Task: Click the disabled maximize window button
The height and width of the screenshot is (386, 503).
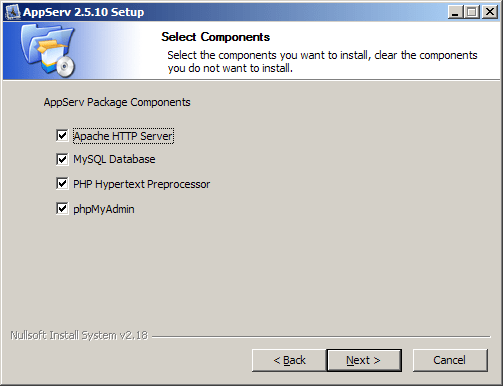Action: click(x=472, y=12)
